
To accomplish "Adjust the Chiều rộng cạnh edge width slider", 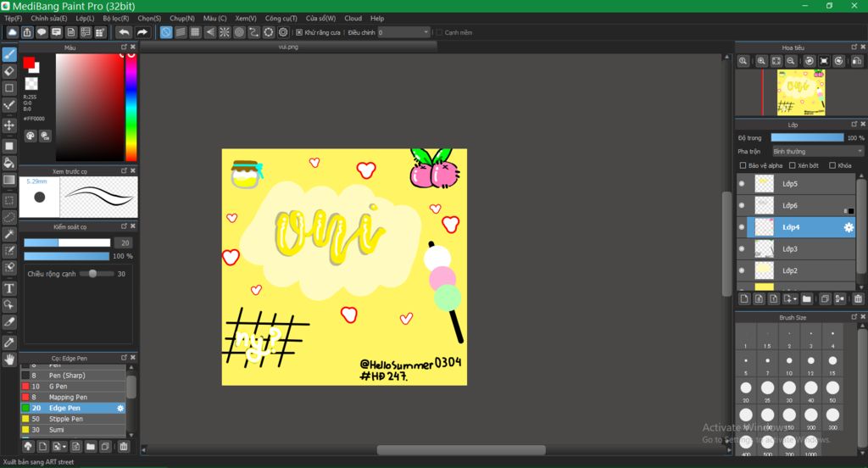I will click(x=97, y=274).
